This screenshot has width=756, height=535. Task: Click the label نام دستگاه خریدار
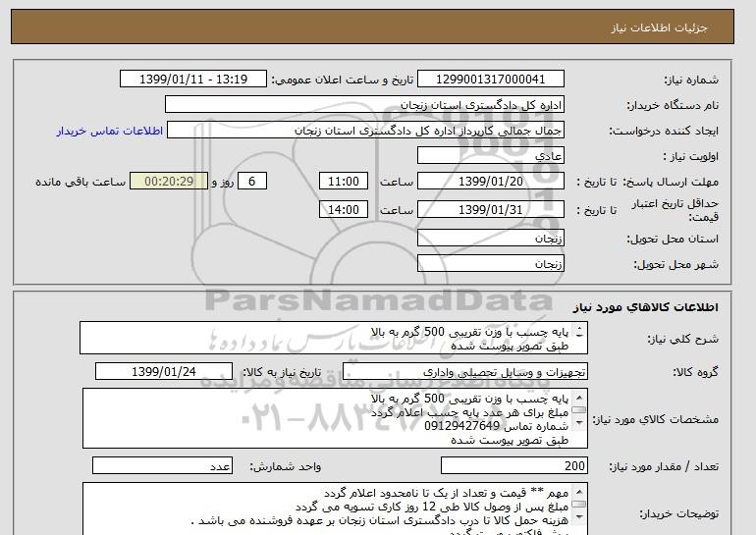pos(673,106)
